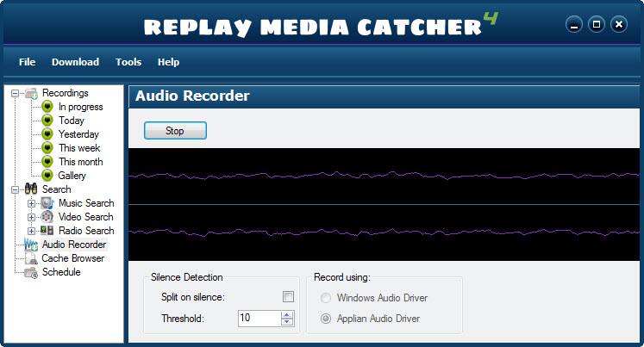Click the Music Search speaker icon

point(47,203)
